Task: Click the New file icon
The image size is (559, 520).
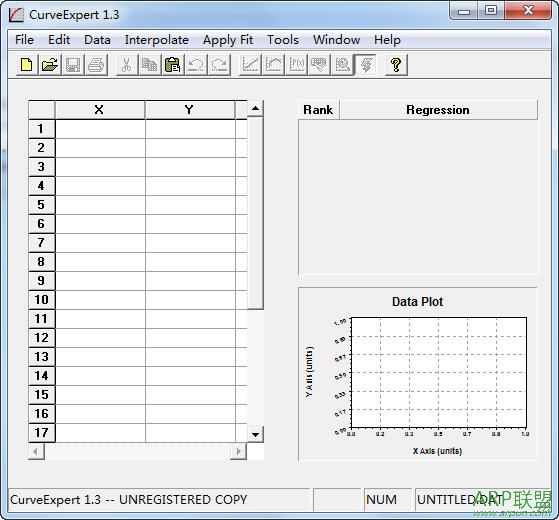Action: point(27,65)
